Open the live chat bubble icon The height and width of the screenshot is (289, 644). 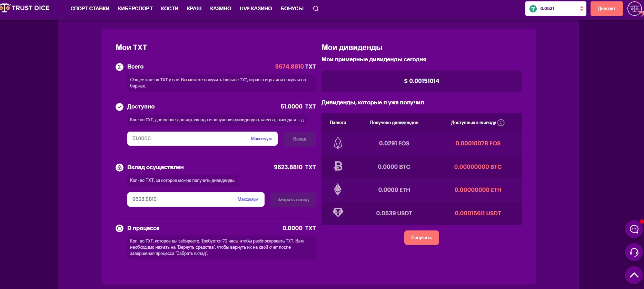[x=634, y=229]
